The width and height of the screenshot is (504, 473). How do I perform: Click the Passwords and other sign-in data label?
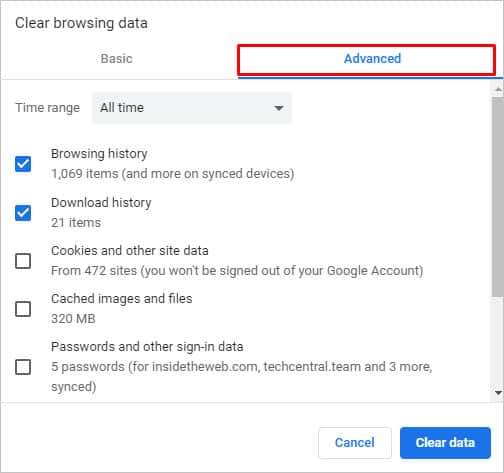tap(147, 347)
